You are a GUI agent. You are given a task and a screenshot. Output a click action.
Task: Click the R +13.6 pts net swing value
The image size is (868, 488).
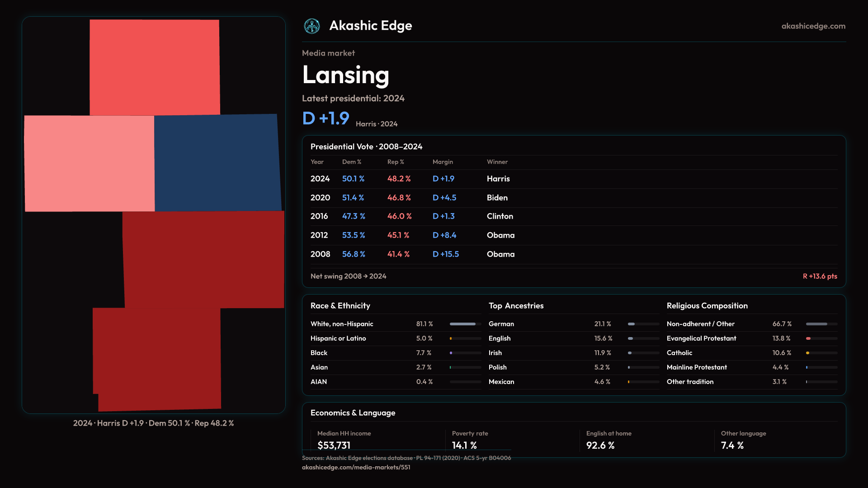point(819,276)
